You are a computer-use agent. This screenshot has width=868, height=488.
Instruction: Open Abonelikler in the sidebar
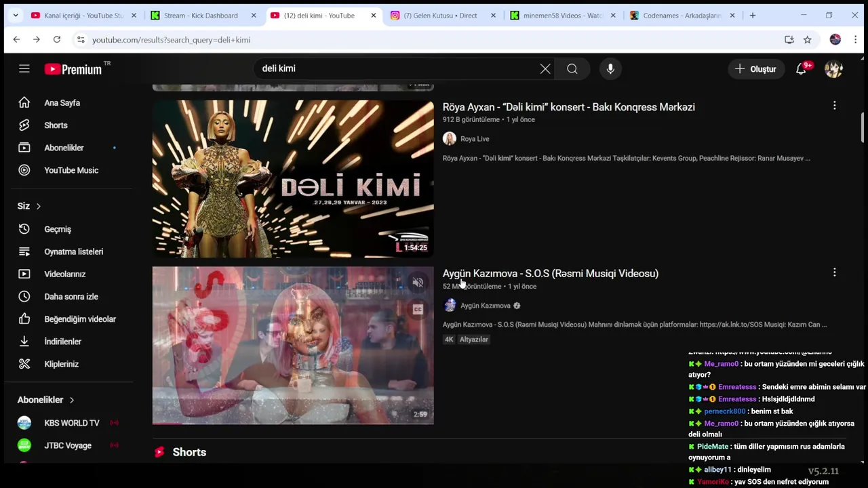point(64,148)
